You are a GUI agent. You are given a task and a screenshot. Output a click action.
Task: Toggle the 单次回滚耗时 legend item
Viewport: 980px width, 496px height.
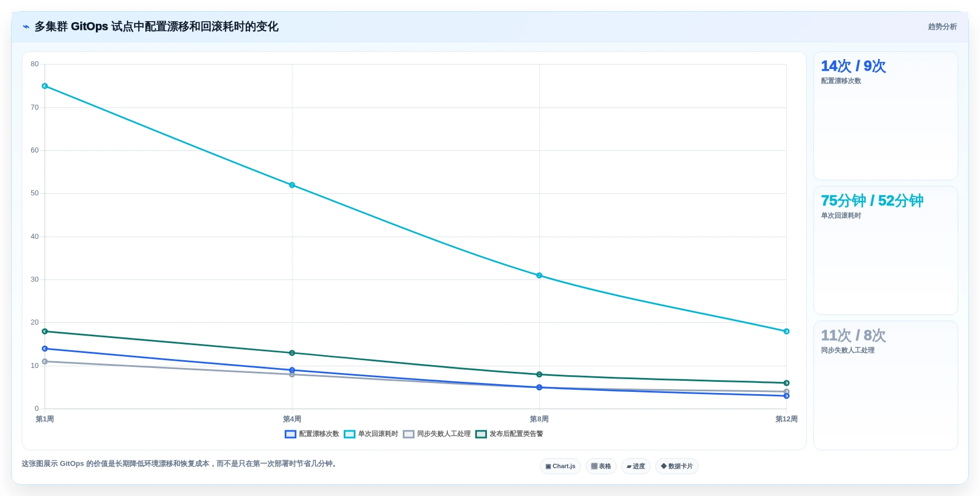371,434
